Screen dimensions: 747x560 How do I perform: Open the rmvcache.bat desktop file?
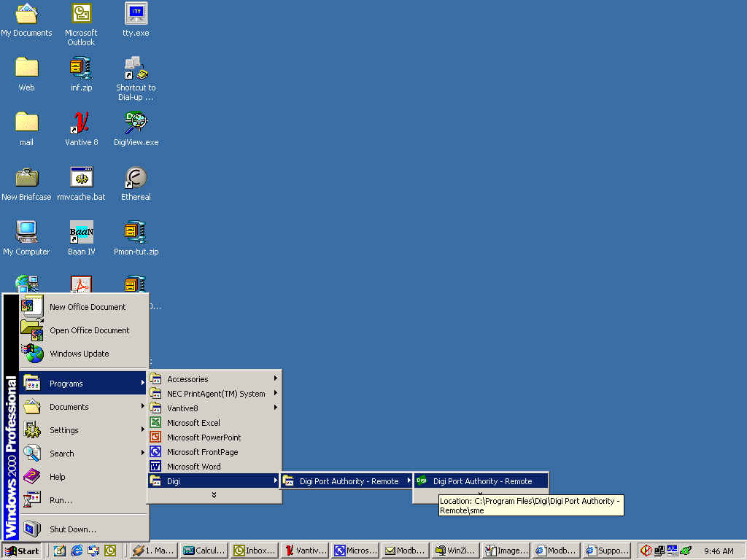pyautogui.click(x=81, y=178)
